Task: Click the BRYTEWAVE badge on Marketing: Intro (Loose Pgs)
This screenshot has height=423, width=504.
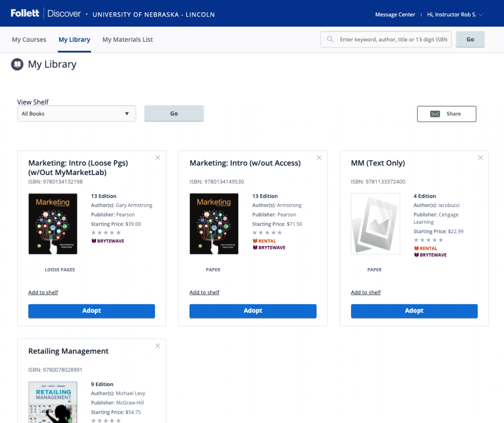Action: coord(108,241)
